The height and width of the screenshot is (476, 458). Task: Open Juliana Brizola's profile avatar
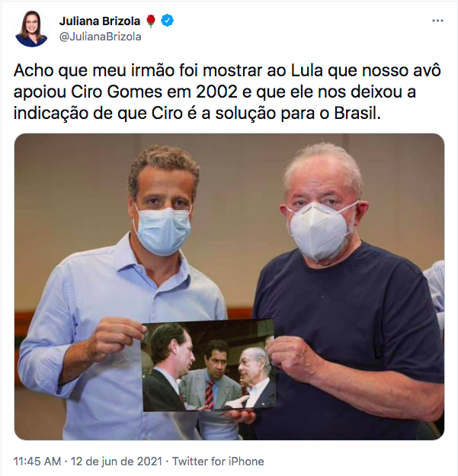coord(31,29)
